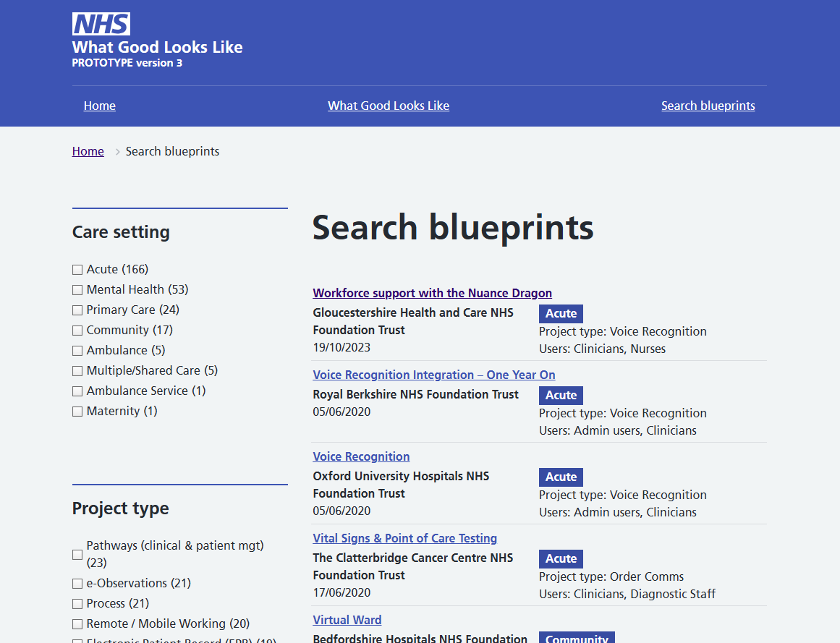Image resolution: width=840 pixels, height=643 pixels.
Task: Open the Workforce support with Nuance Dragon blueprint
Action: [x=432, y=293]
